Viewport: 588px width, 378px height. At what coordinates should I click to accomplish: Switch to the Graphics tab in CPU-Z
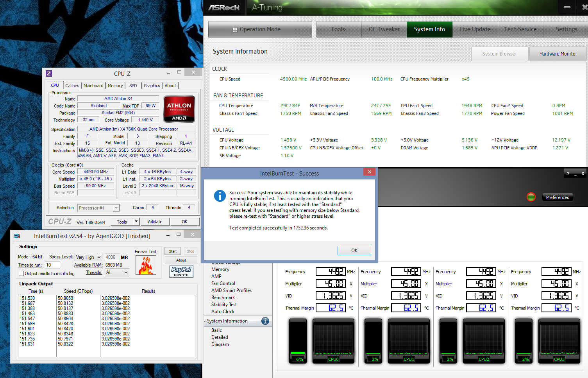pyautogui.click(x=152, y=86)
